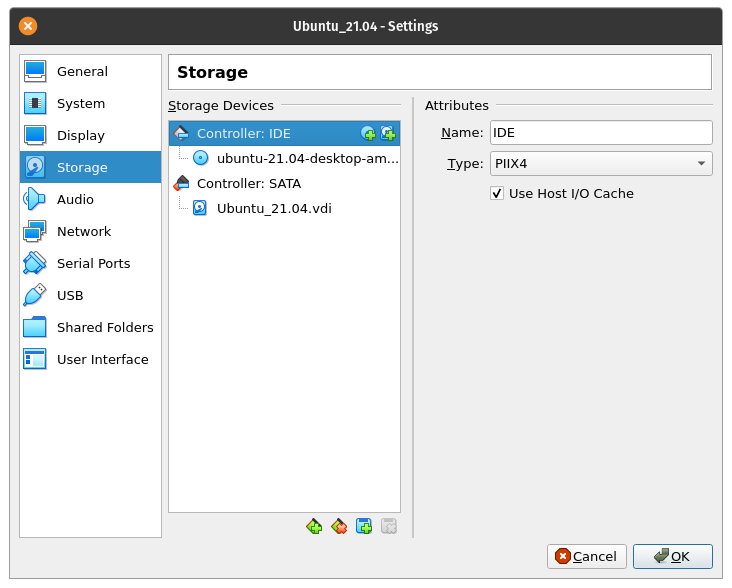
Task: Open the General settings section
Action: 82,72
